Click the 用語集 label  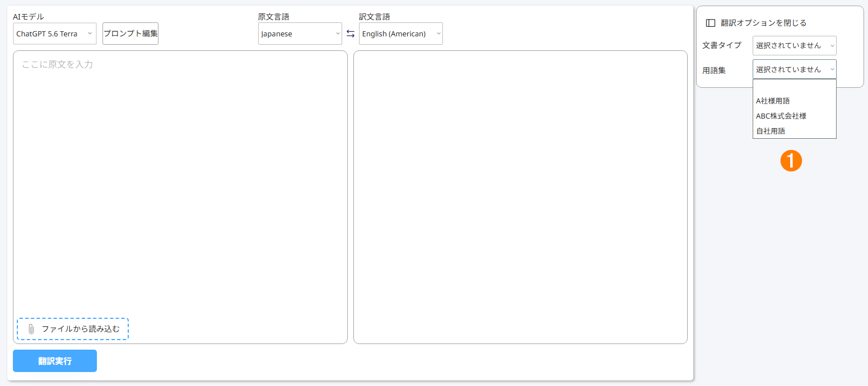pyautogui.click(x=714, y=70)
